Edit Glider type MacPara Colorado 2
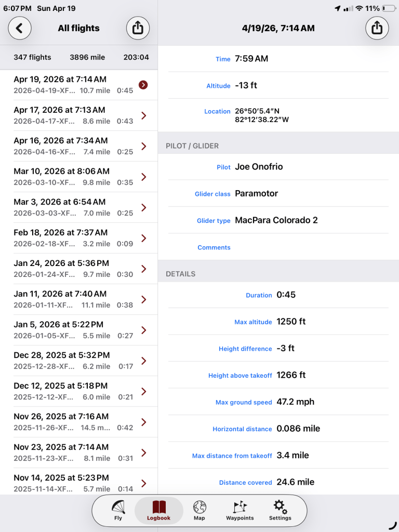Image resolution: width=399 pixels, height=532 pixels. point(276,220)
